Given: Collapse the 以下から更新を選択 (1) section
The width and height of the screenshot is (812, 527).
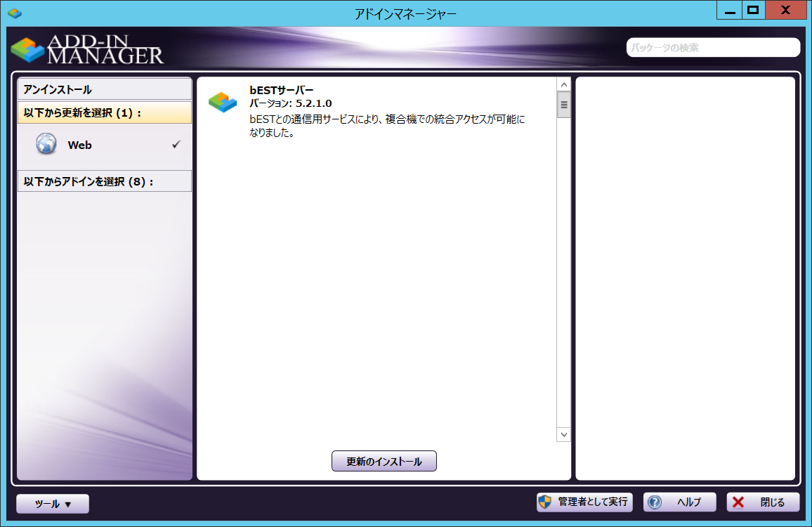Looking at the screenshot, I should pyautogui.click(x=105, y=112).
